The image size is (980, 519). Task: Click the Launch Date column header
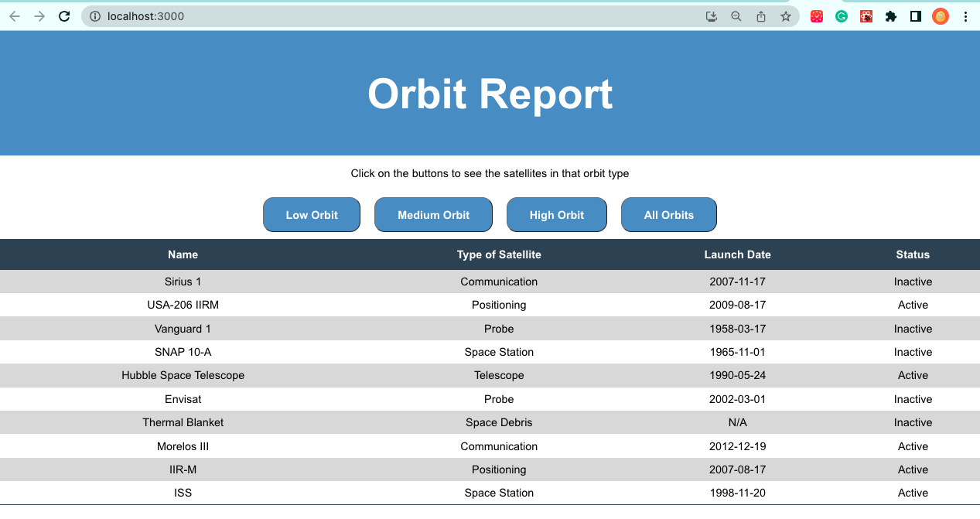coord(737,254)
